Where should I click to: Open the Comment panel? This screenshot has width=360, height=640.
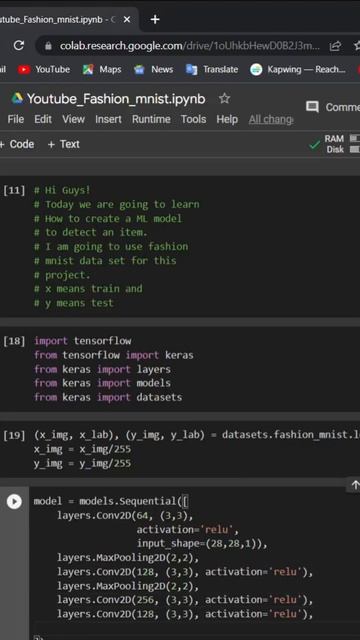[333, 107]
